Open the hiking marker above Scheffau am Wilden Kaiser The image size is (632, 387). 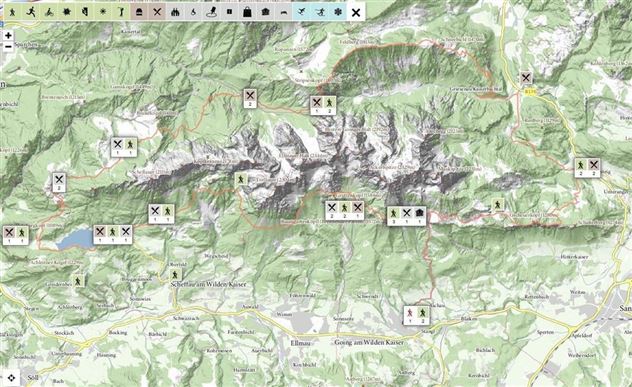(x=175, y=275)
